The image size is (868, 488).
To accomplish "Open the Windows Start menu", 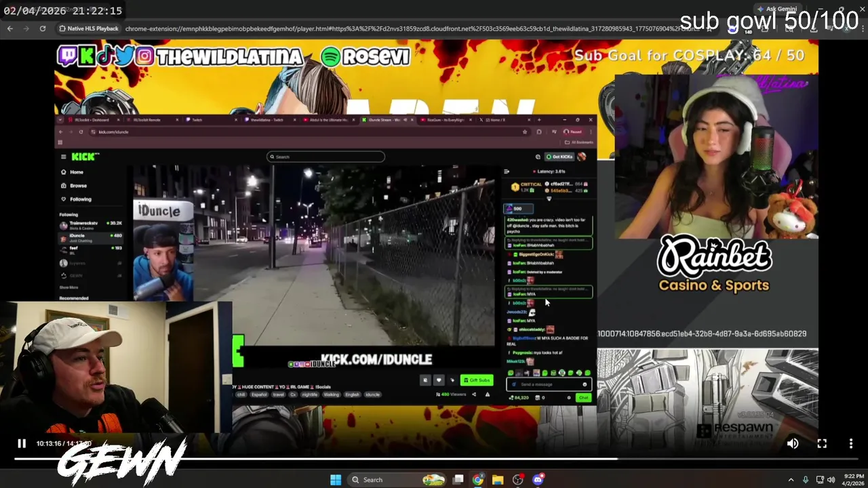I will [336, 480].
